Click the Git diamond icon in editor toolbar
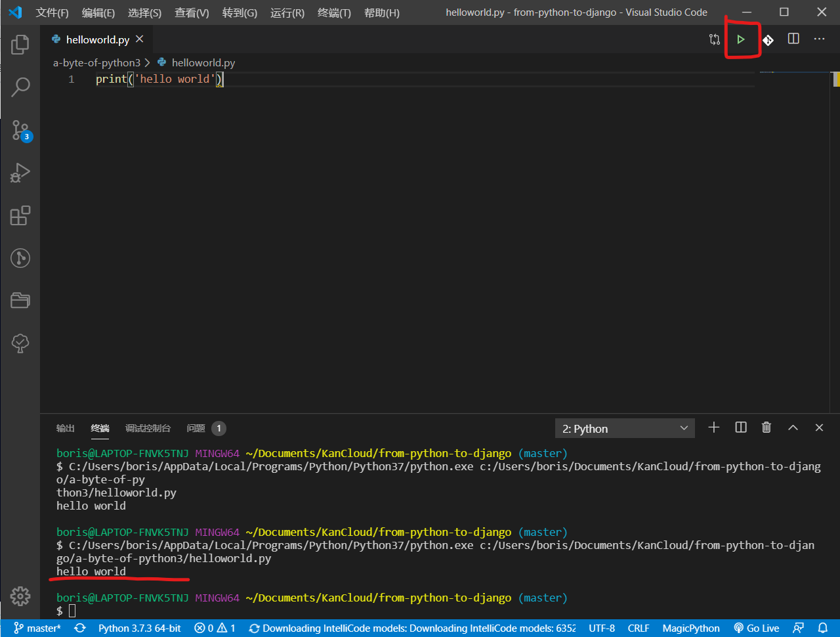The height and width of the screenshot is (637, 840). tap(768, 39)
